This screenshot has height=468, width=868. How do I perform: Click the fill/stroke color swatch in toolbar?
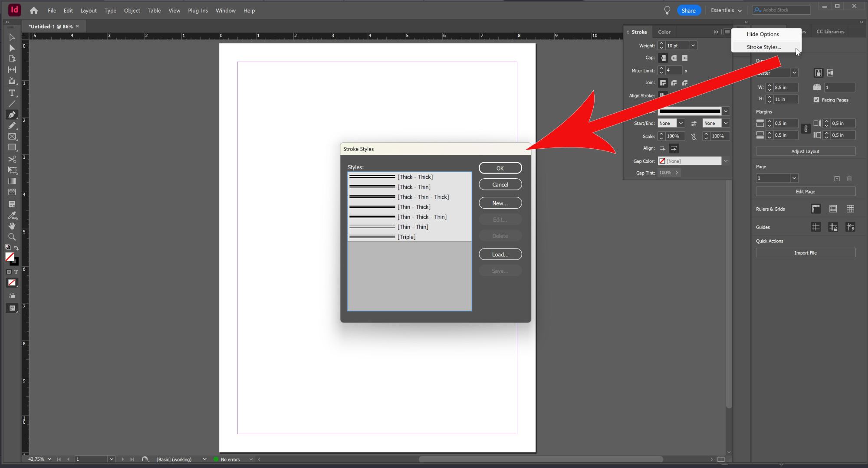coord(10,257)
